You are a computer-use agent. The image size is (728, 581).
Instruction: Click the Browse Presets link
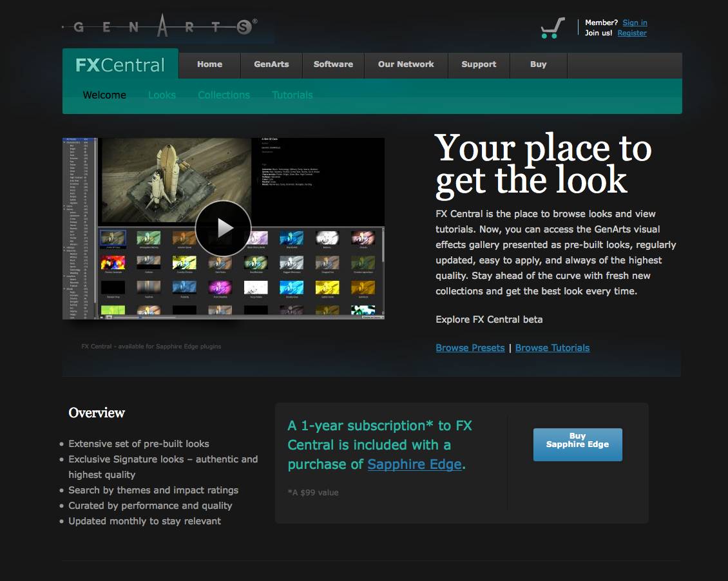[x=470, y=348]
